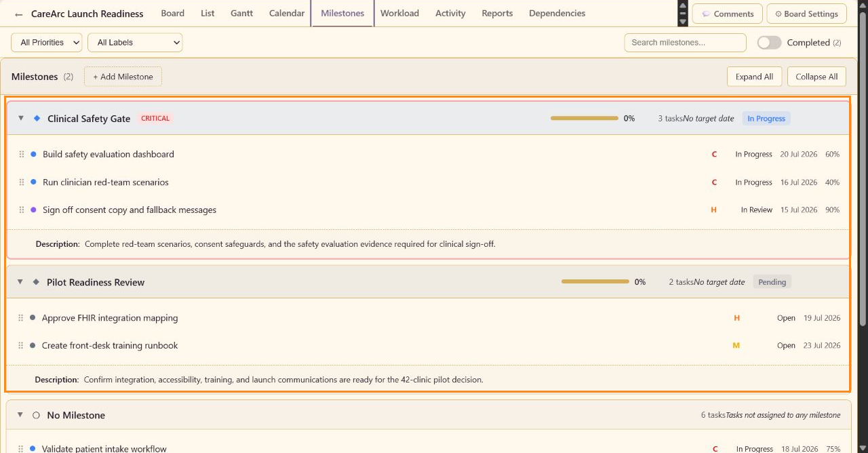Click the Pending status badge
The width and height of the screenshot is (868, 453).
point(772,282)
